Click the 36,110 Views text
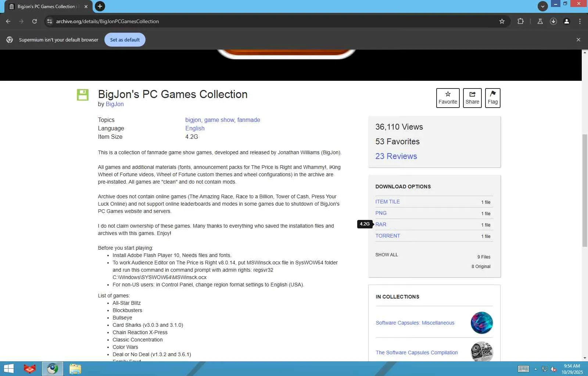Viewport: 588px width, 376px height. coord(399,127)
